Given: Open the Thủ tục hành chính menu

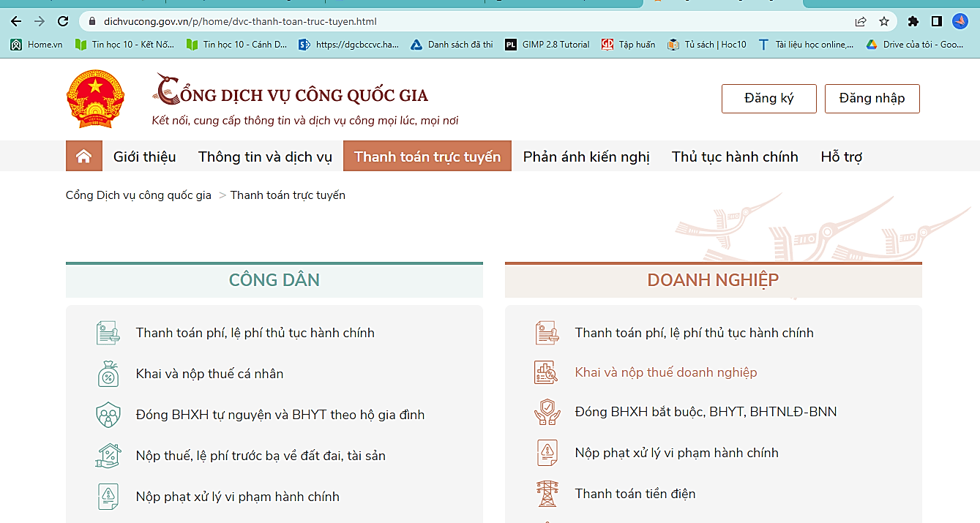Looking at the screenshot, I should click(735, 157).
